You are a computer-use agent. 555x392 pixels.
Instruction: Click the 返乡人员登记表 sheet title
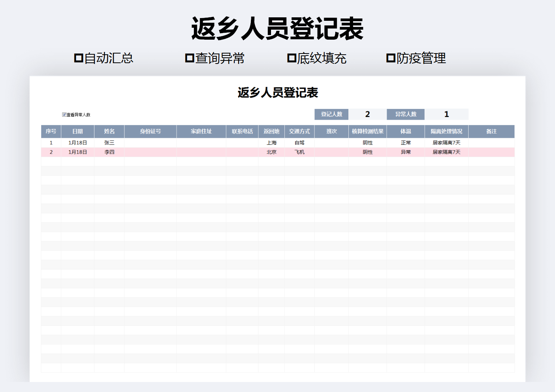point(277,92)
